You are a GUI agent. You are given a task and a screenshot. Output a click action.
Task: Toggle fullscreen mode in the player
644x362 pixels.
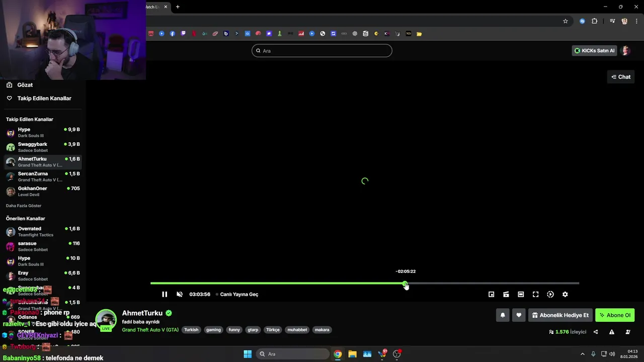tap(536, 294)
